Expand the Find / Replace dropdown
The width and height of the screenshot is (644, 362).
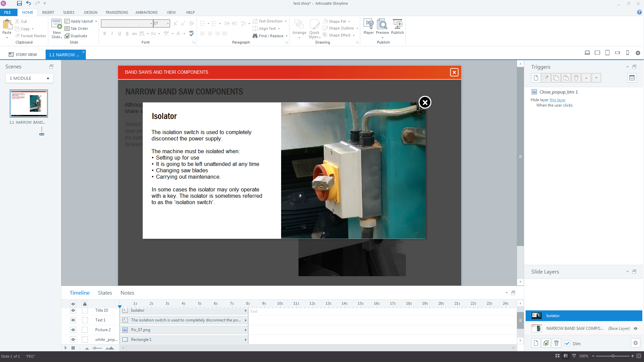(x=286, y=36)
